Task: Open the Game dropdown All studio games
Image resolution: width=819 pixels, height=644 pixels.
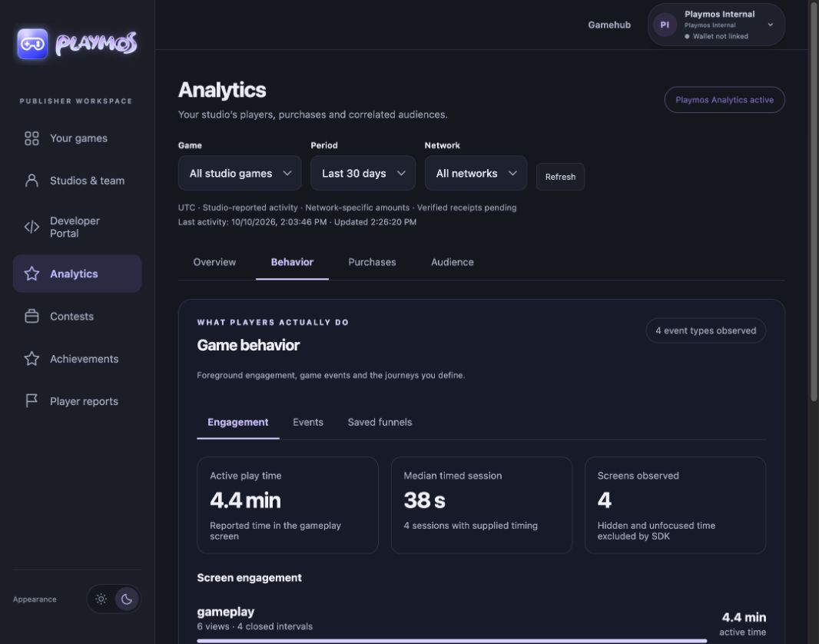Action: point(240,173)
